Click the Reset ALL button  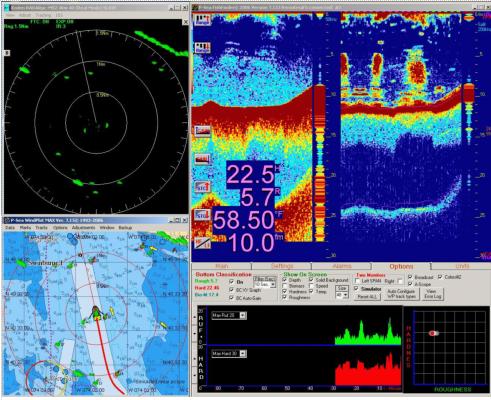pos(367,297)
